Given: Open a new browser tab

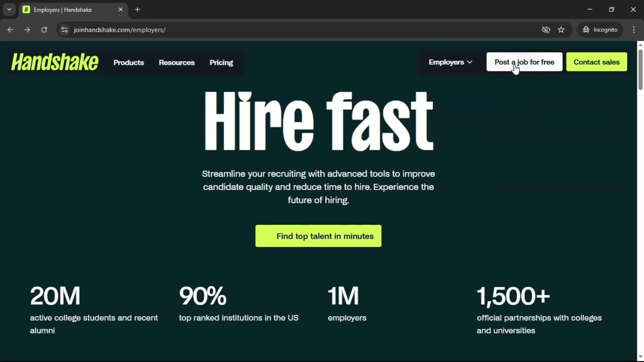Looking at the screenshot, I should pos(138,10).
